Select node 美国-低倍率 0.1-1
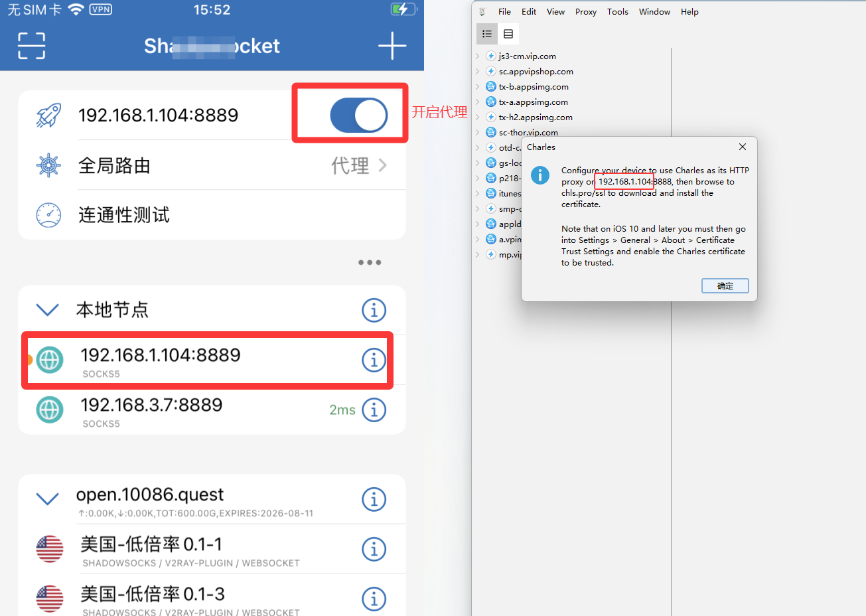 tap(212, 550)
